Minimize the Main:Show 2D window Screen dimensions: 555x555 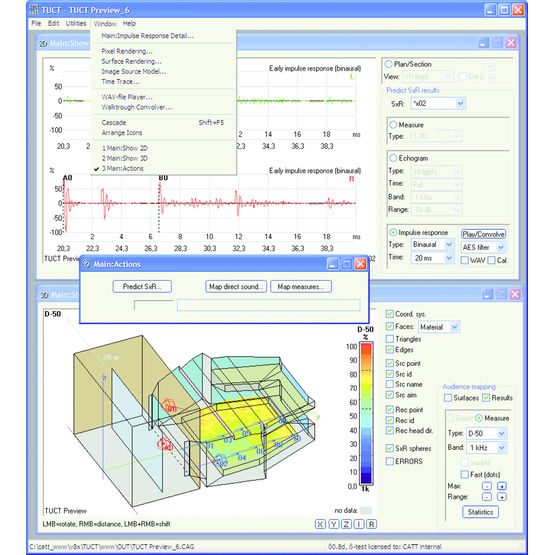click(x=484, y=43)
